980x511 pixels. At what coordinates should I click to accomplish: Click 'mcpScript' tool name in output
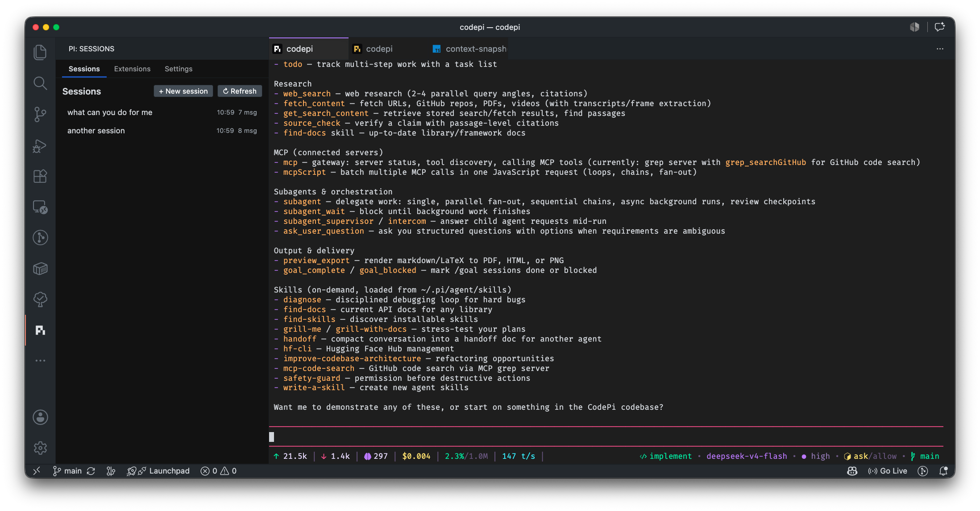pos(304,172)
